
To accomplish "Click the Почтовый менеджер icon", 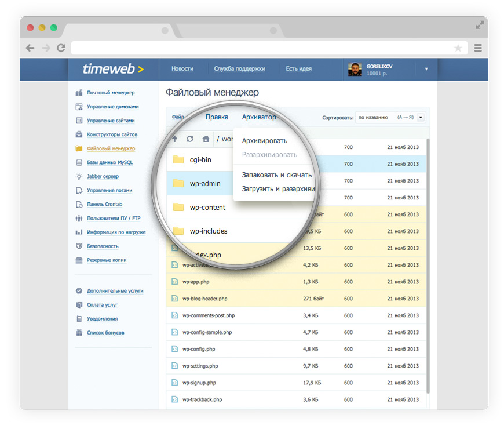I will [x=79, y=93].
